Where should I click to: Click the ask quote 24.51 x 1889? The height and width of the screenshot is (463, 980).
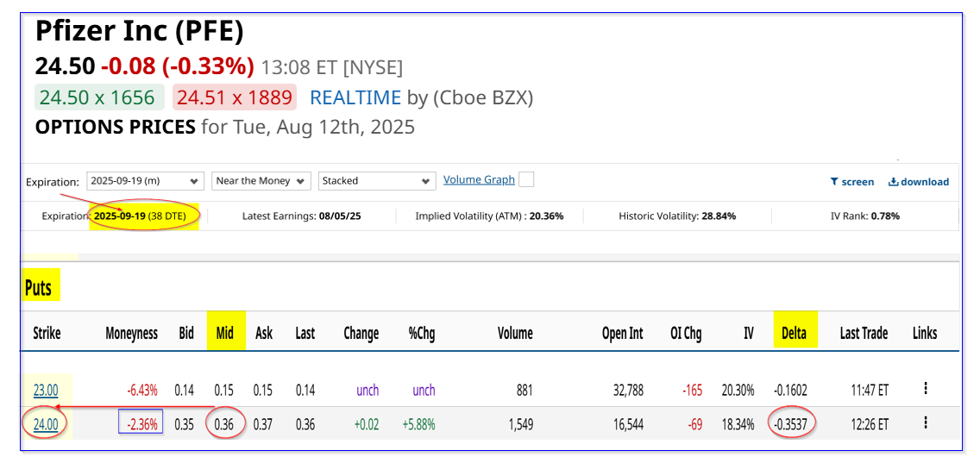coord(235,97)
